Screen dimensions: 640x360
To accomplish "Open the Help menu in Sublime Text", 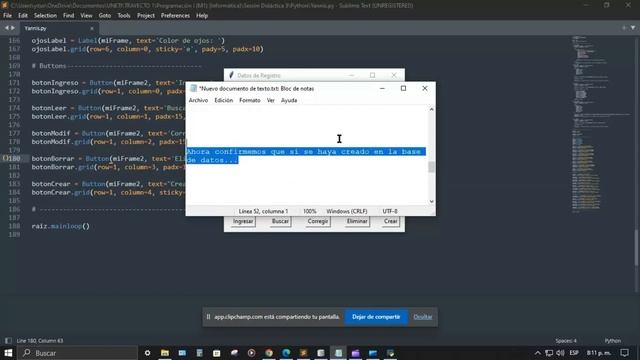I will 202,16.
